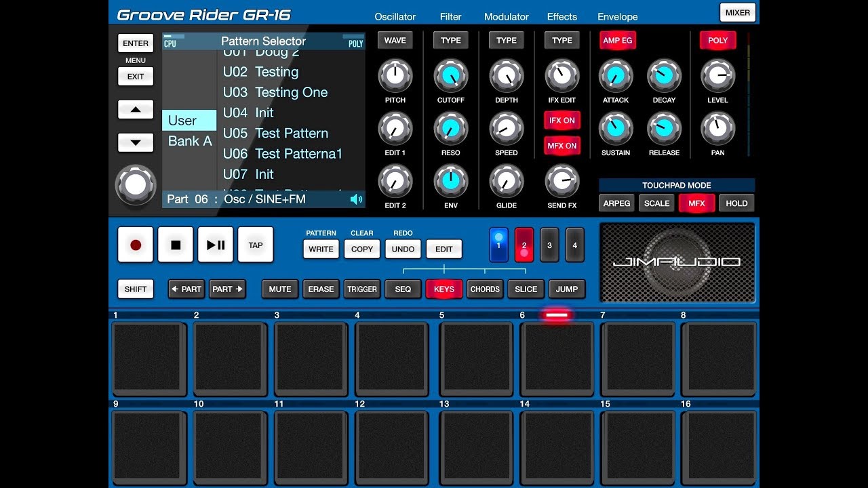Click the ENTER menu button

coord(136,43)
